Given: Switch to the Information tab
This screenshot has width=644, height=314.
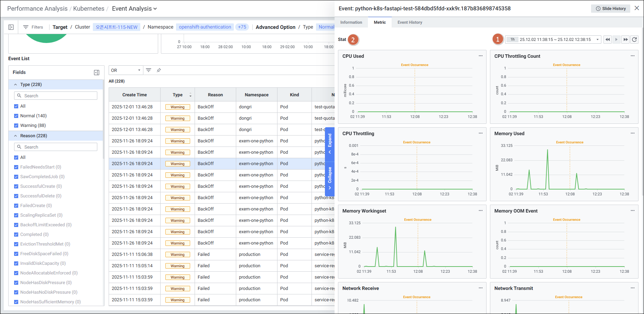Looking at the screenshot, I should coord(351,22).
